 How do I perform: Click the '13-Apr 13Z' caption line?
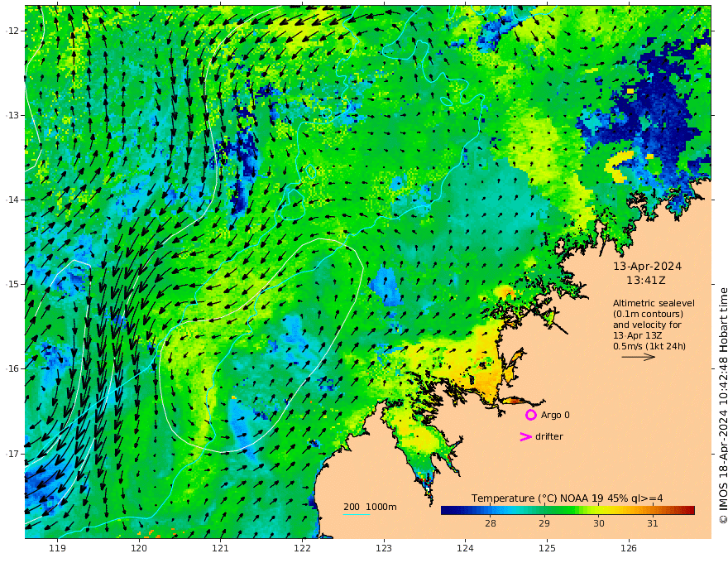(638, 335)
